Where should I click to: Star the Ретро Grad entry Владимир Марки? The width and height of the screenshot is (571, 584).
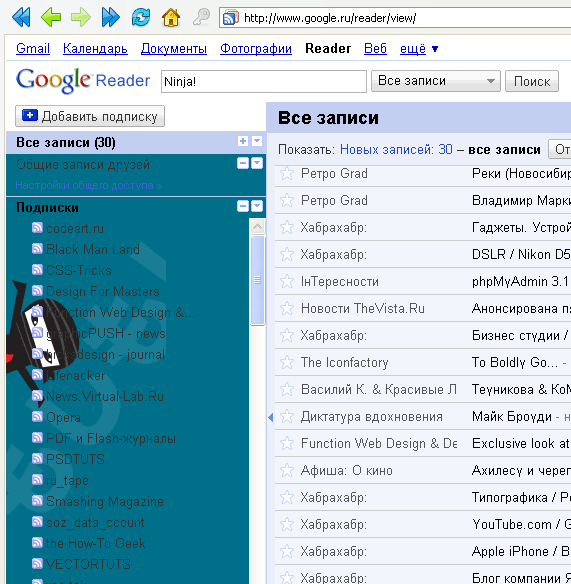(x=287, y=200)
